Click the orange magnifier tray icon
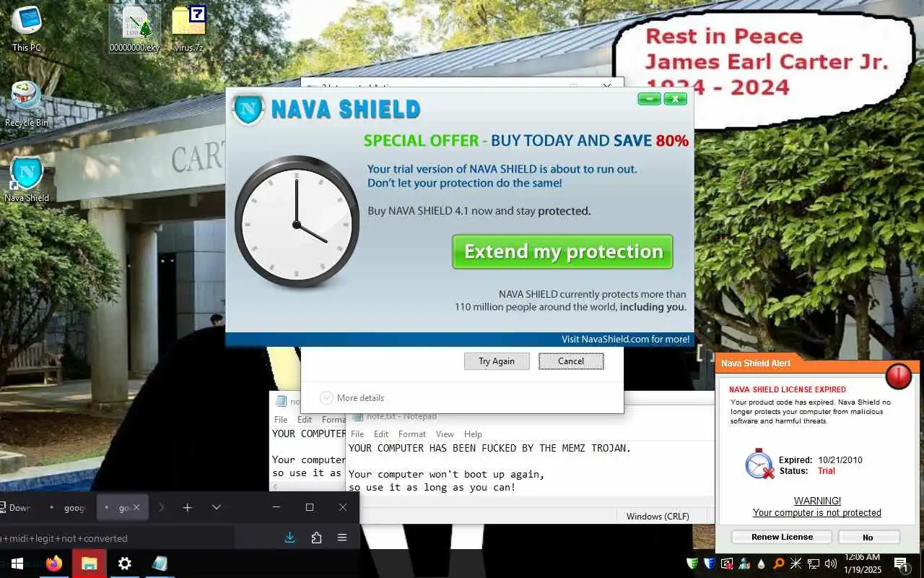The image size is (924, 578). (x=779, y=564)
